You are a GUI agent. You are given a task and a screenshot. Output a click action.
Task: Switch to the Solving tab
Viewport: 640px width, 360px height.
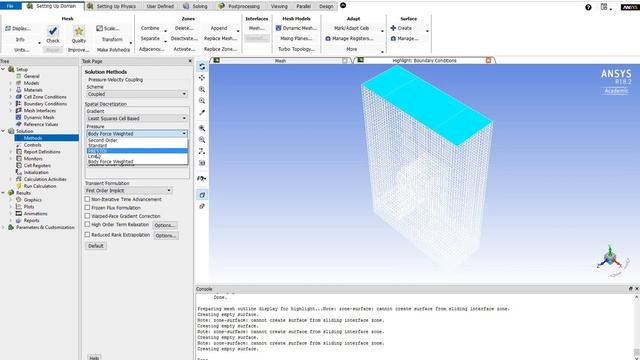[196, 7]
